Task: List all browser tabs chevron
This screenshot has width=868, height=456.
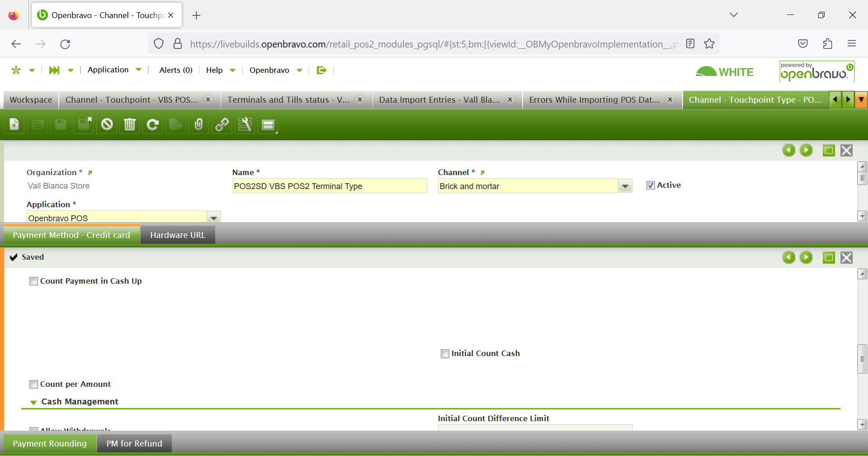Action: (x=734, y=15)
